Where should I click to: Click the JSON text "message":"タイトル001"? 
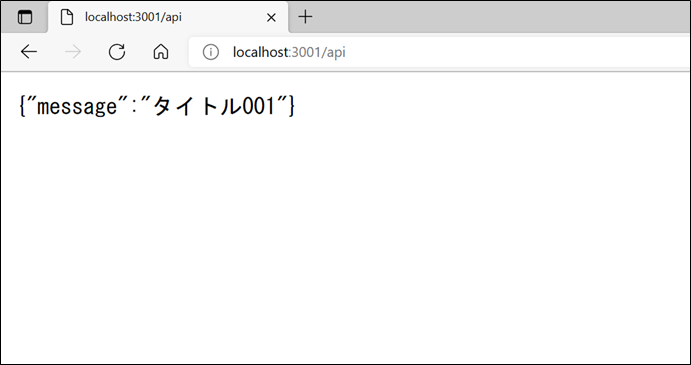(x=156, y=106)
